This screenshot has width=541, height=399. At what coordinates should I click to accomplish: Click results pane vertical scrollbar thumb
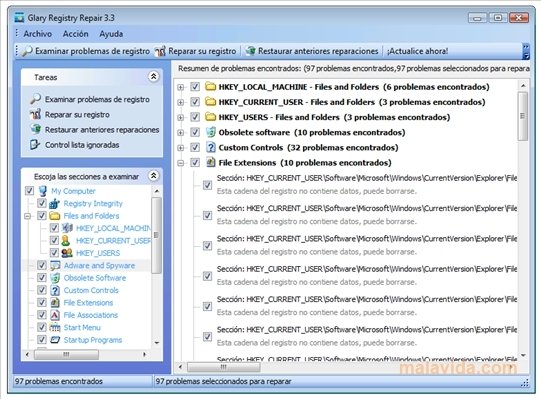coord(523,116)
